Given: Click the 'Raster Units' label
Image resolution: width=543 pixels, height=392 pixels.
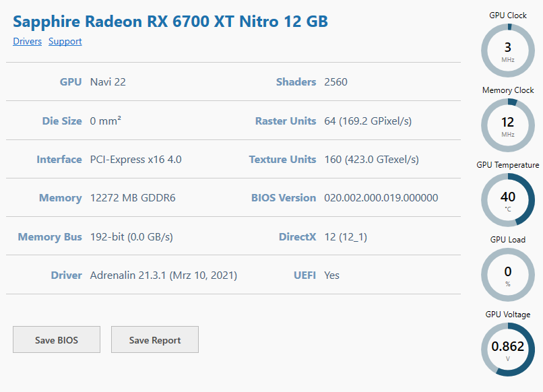Looking at the screenshot, I should 286,121.
